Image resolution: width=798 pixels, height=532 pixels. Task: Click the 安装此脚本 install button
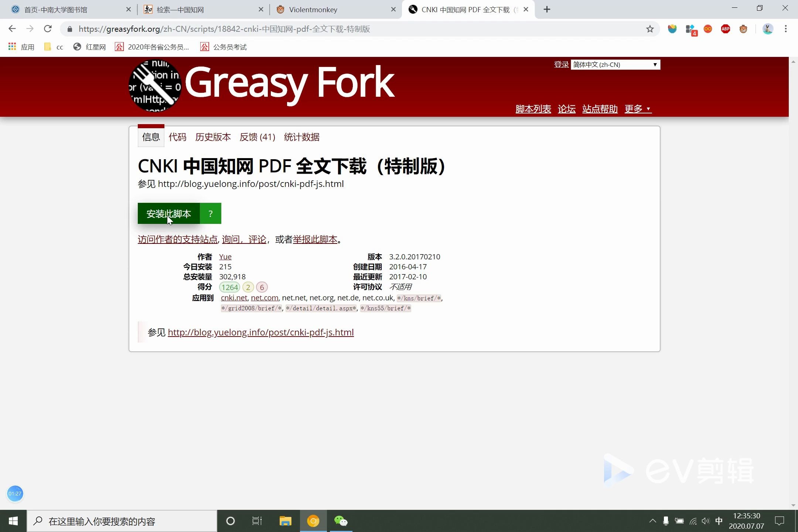pyautogui.click(x=169, y=214)
